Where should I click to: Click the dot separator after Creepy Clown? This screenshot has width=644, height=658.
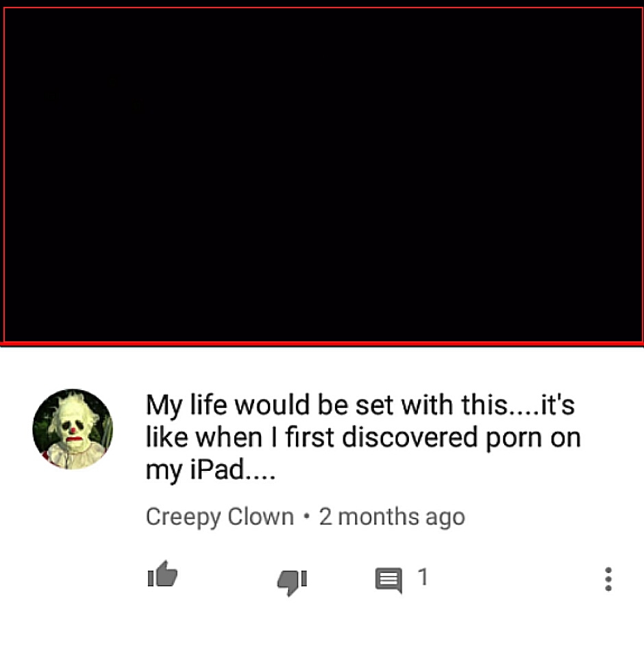coord(307,517)
